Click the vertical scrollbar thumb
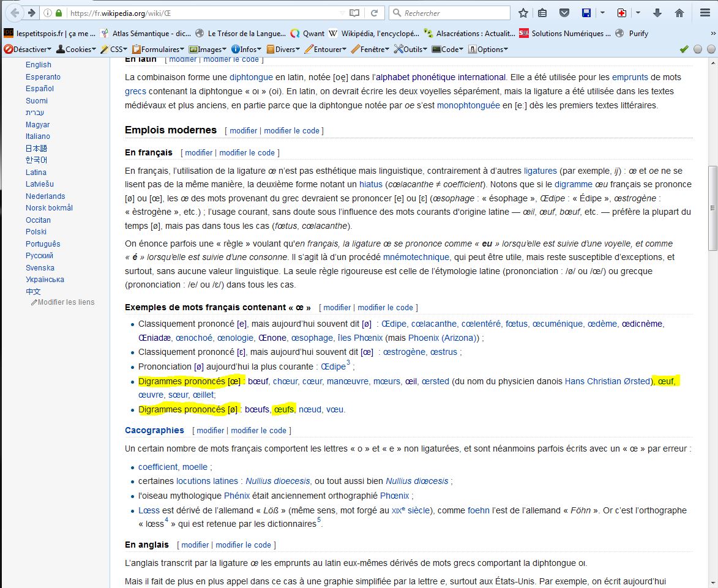This screenshot has height=588, width=718. click(712, 208)
